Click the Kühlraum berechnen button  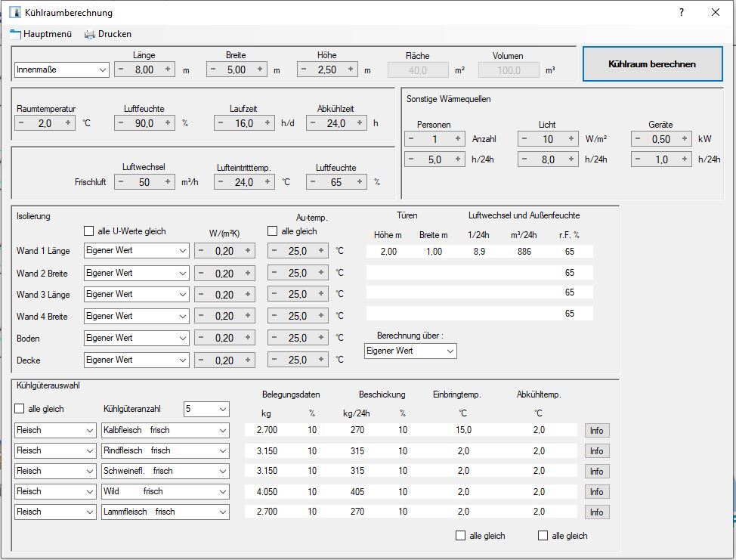(652, 63)
